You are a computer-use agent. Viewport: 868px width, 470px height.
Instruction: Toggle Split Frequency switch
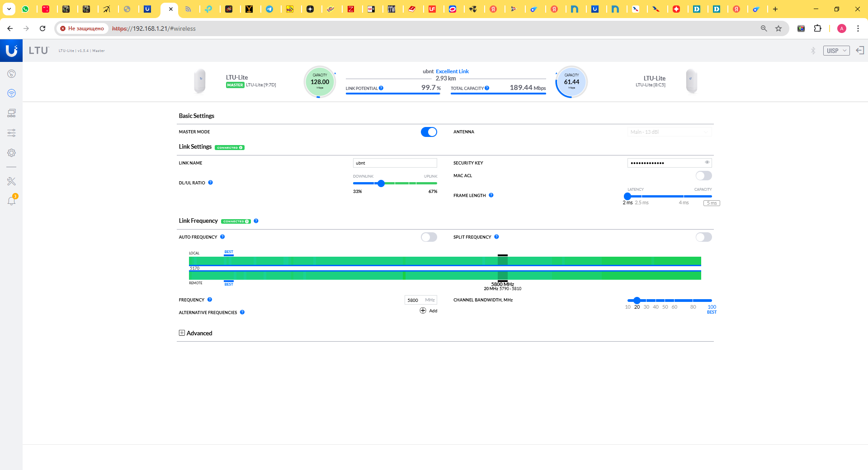(x=703, y=237)
